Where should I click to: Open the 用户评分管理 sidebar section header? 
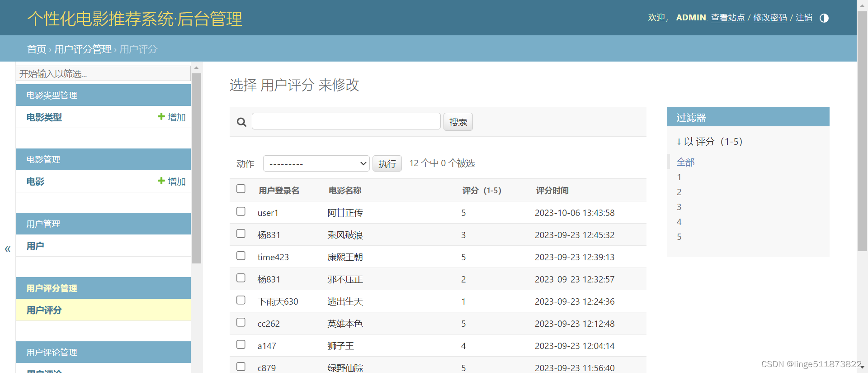pos(52,288)
